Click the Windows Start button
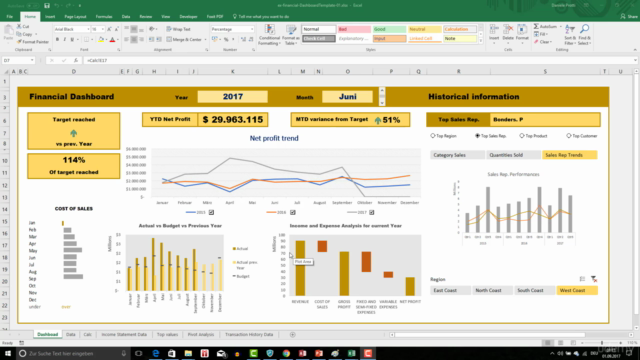The width and height of the screenshot is (640, 360). pos(8,353)
